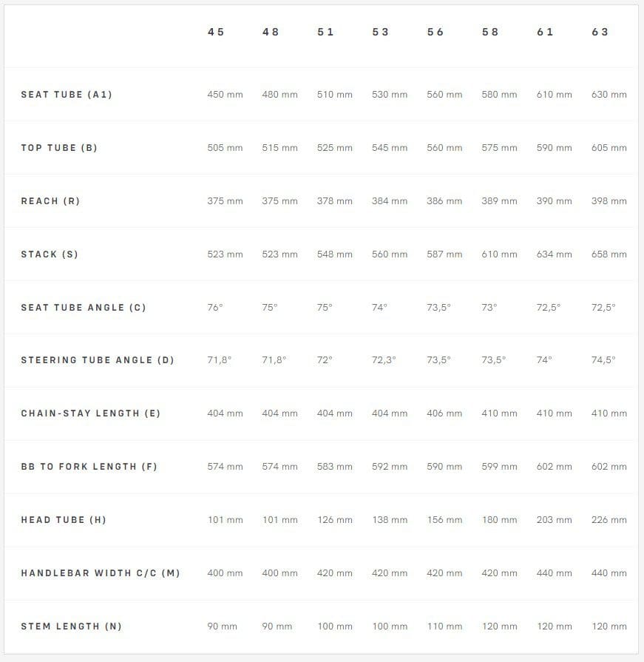Select the Seat Tube Angle (C) label
Screen dimensions: 644x662
pos(84,308)
